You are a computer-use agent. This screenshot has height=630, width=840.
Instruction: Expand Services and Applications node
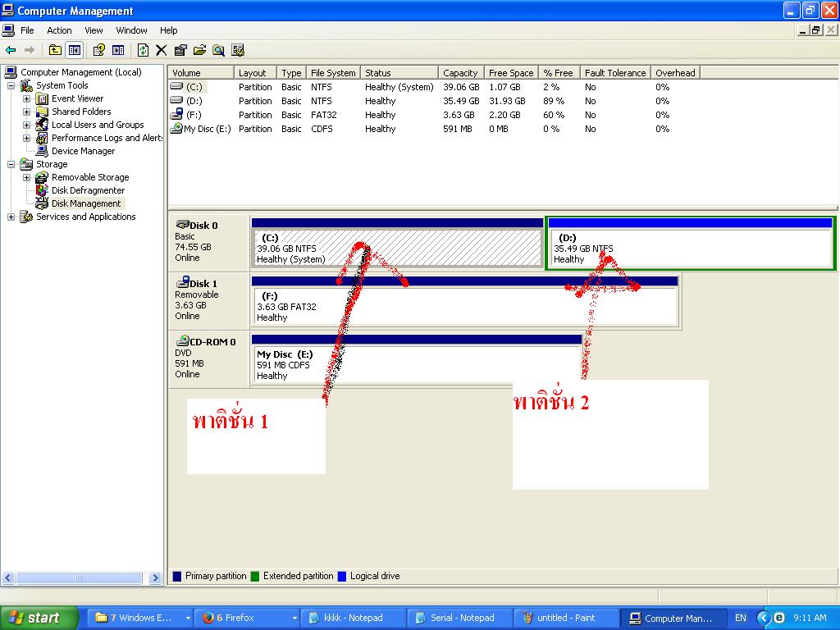pos(11,217)
